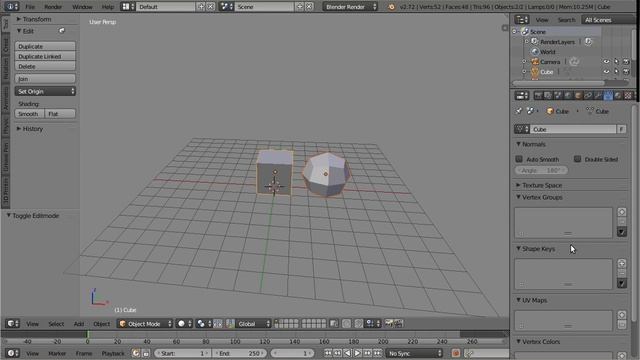Open the Object properties tab
The height and width of the screenshot is (360, 640).
(x=578, y=96)
